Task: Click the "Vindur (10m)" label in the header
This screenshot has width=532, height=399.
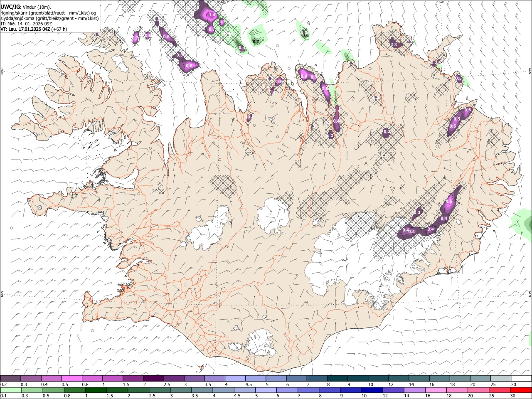Action: coord(37,7)
